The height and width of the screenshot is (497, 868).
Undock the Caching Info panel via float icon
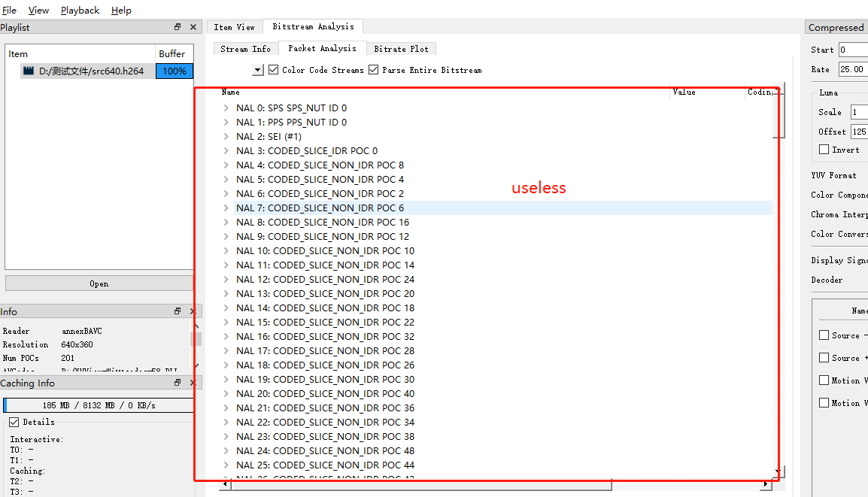pos(178,383)
